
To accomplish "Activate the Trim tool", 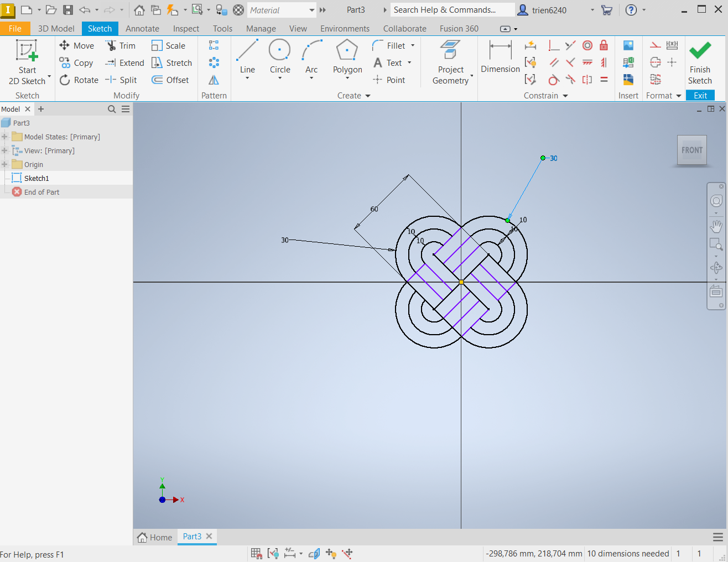I will [x=121, y=46].
